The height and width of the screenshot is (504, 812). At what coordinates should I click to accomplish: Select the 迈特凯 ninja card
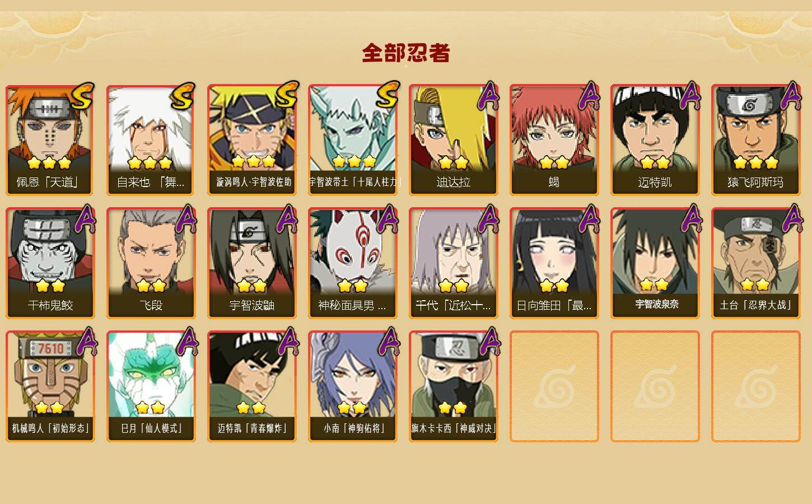pos(655,140)
